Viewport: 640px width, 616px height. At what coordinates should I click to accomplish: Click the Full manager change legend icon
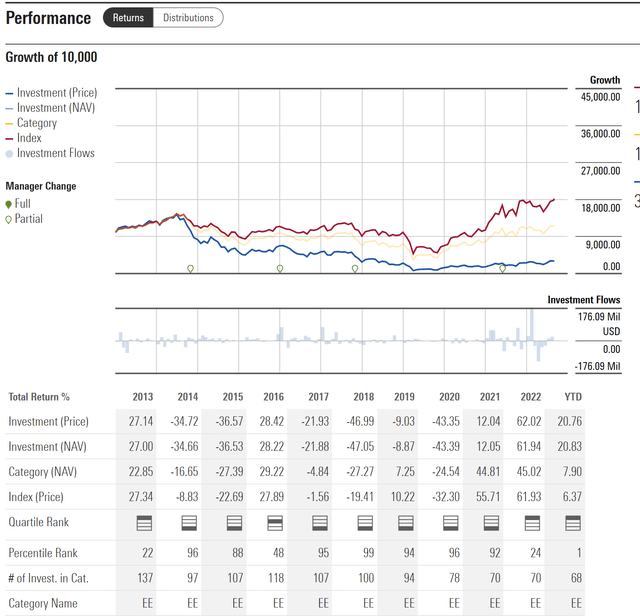tap(9, 204)
